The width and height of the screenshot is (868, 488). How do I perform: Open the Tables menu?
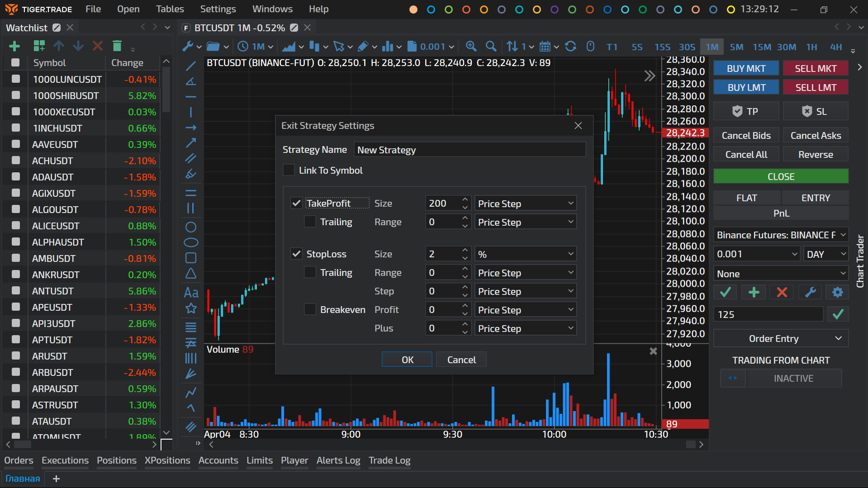(x=170, y=9)
